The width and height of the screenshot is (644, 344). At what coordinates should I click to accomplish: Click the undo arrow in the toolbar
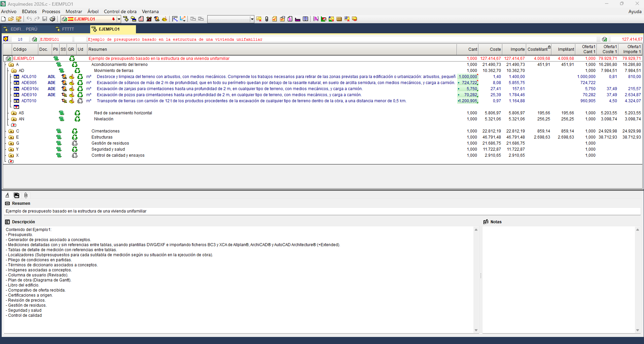click(x=29, y=19)
